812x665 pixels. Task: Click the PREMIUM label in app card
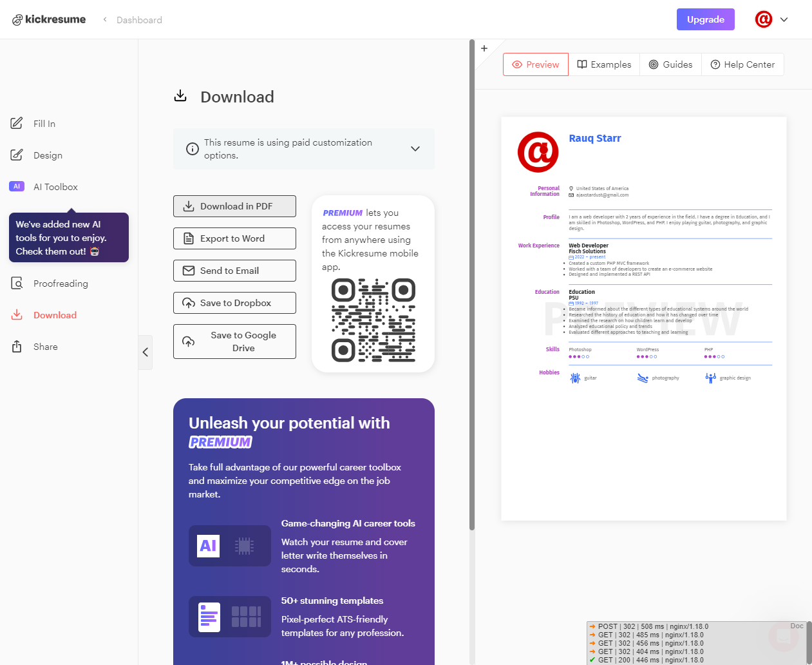[x=343, y=213]
